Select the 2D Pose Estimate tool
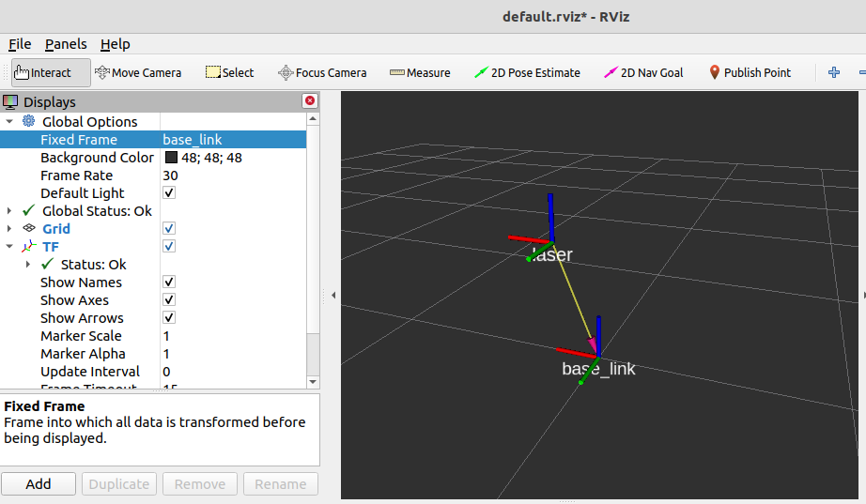866x504 pixels. (x=527, y=72)
